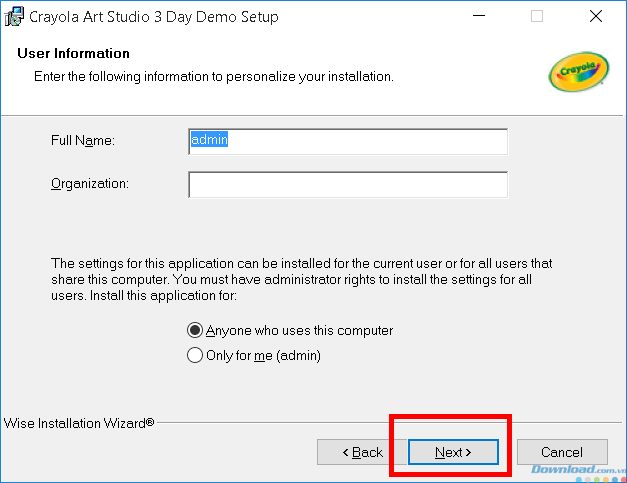The width and height of the screenshot is (627, 483).
Task: Close the setup window
Action: coord(596,16)
